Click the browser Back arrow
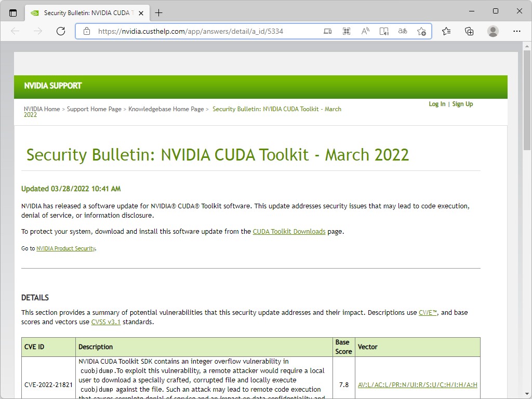Screen dimensions: 532x399 click(x=15, y=31)
